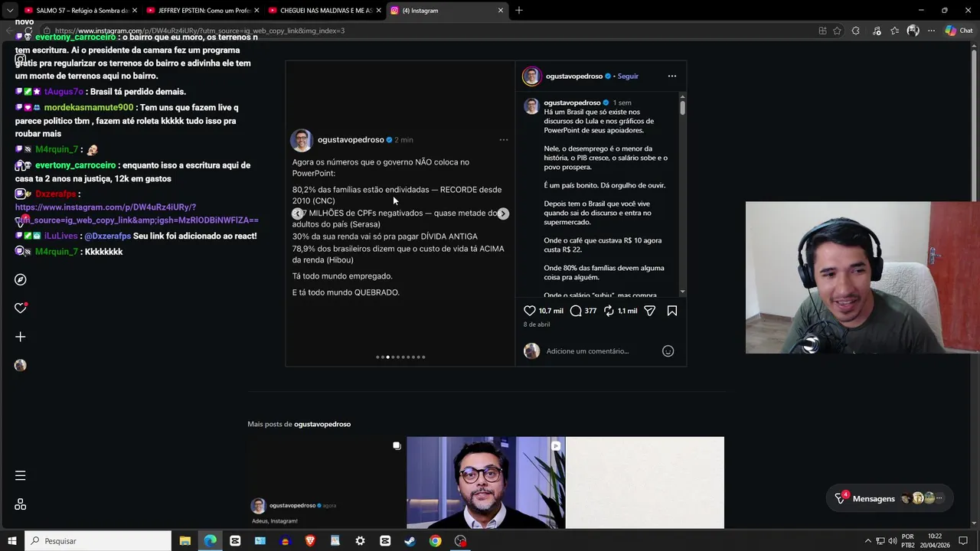Open the volume speaker tray icon
980x551 pixels.
[x=893, y=541]
